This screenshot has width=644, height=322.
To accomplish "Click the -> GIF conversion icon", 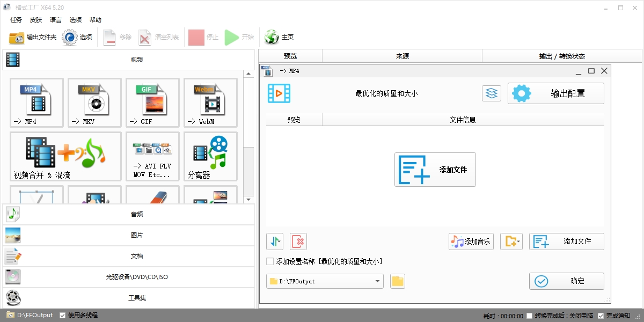I will 152,103.
